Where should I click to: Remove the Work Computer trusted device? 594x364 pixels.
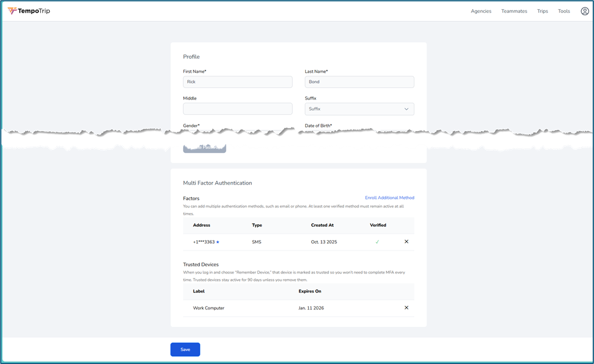pos(406,308)
